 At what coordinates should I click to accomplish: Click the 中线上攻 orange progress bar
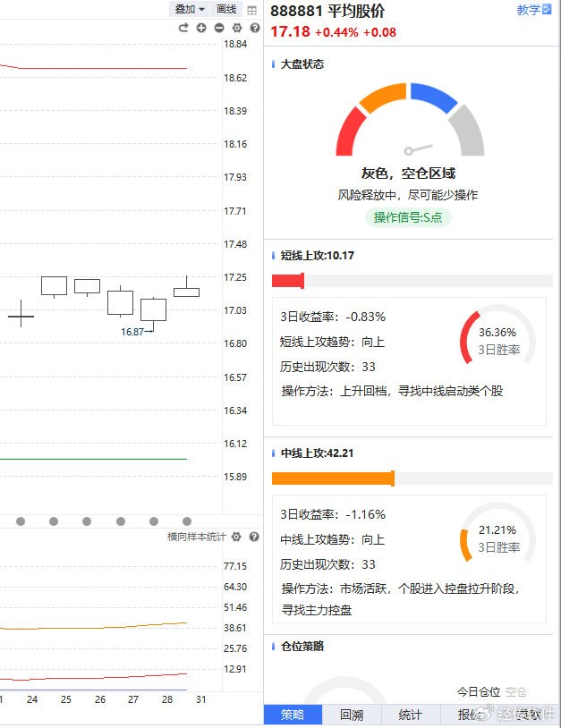333,478
